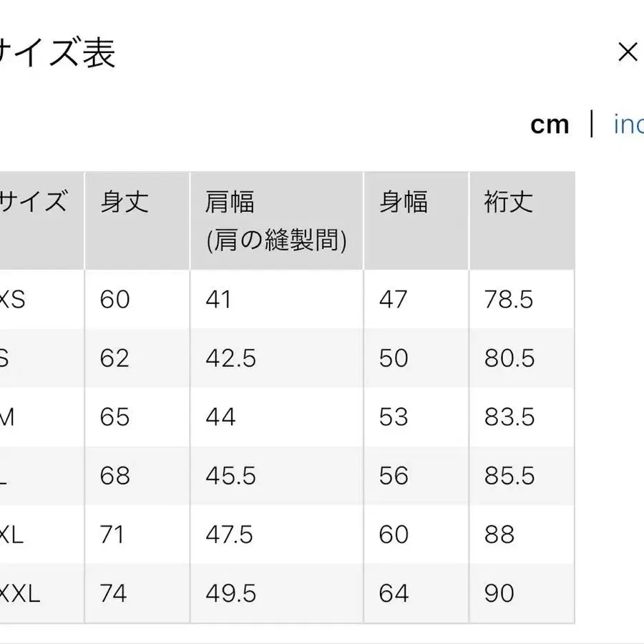Select the 肩幅 value 41 for XS
This screenshot has height=644, width=644.
coord(218,300)
